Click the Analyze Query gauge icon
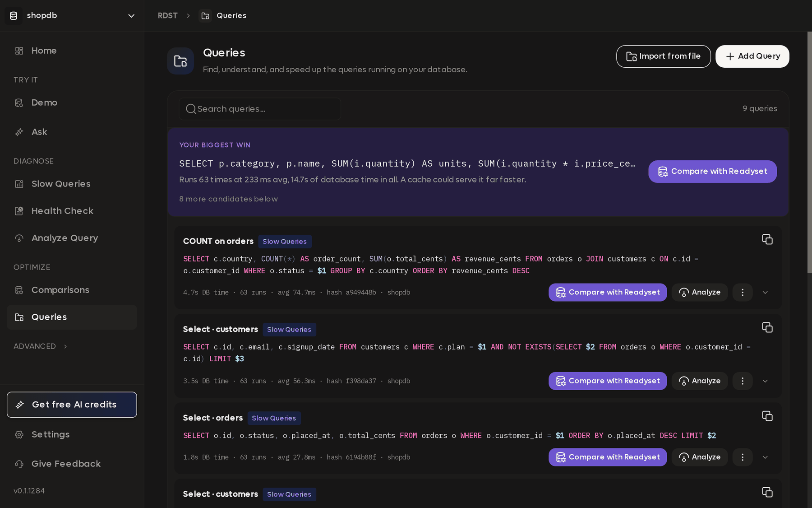The image size is (812, 508). [19, 238]
